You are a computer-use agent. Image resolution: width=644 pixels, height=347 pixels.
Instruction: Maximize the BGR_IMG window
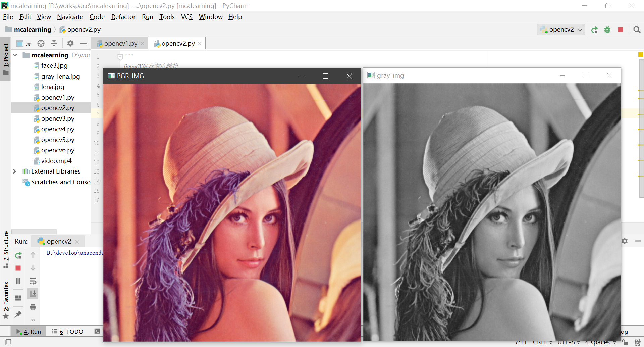pos(325,76)
